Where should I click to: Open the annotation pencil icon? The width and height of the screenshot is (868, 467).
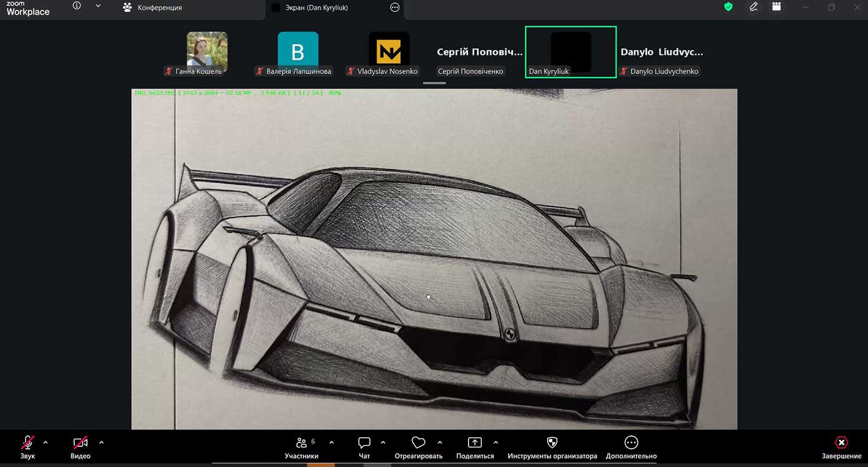coord(754,7)
